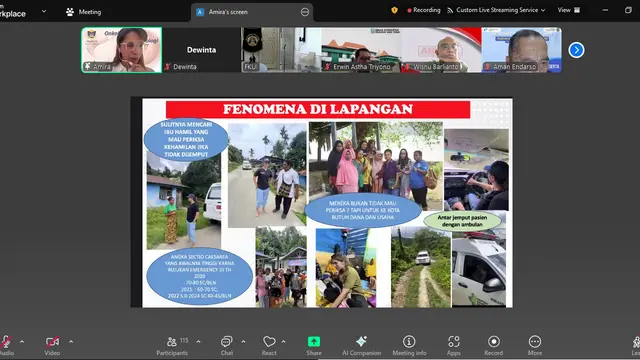Open the More options menu
This screenshot has width=640, height=360.
535,345
